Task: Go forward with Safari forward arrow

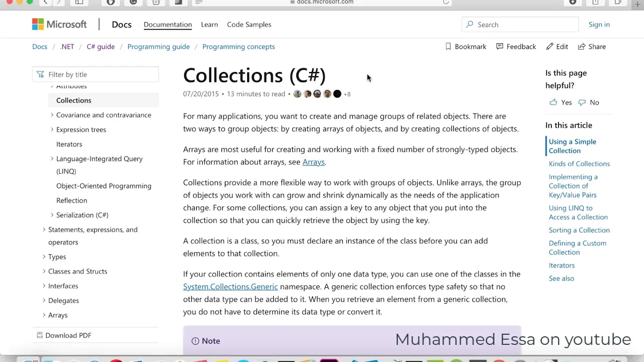Action: tap(58, 2)
